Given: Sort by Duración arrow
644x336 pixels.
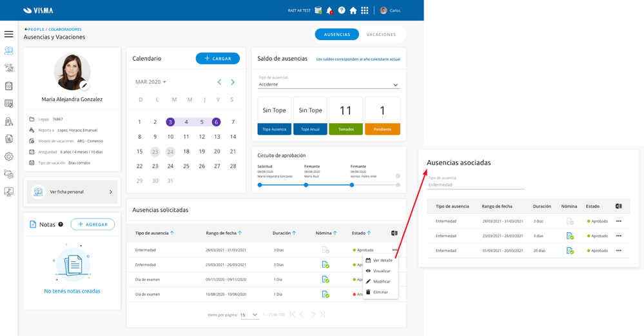Looking at the screenshot, I should coord(294,233).
